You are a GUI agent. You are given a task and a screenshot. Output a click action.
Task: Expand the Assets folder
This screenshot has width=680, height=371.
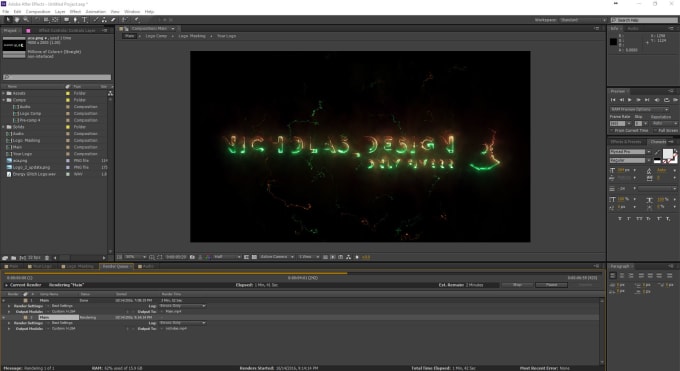pyautogui.click(x=3, y=93)
